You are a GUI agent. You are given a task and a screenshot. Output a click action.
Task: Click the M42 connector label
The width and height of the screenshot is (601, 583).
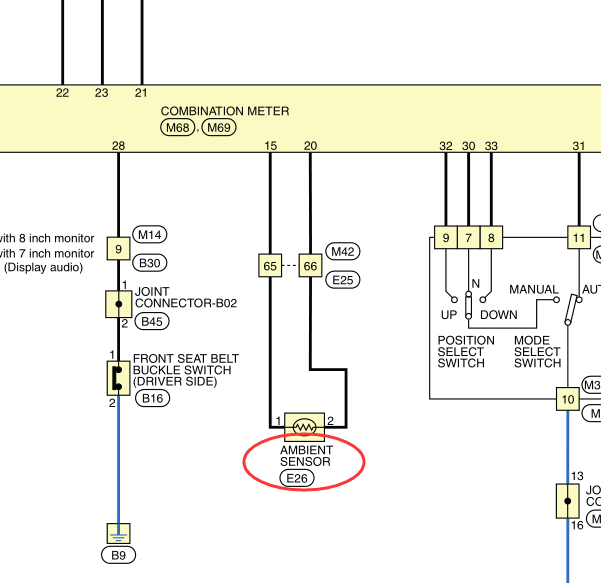(x=343, y=251)
